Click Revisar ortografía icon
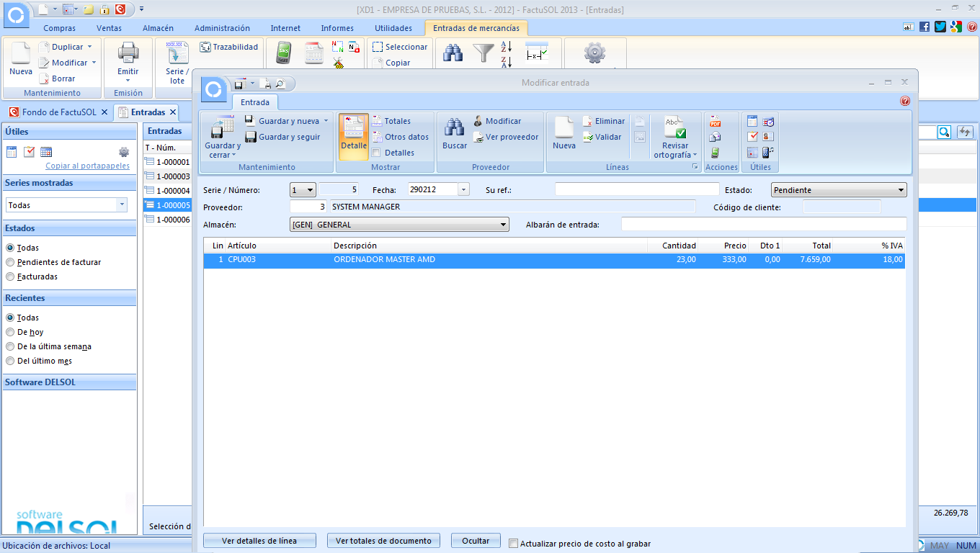The width and height of the screenshot is (980, 553). coord(675,127)
